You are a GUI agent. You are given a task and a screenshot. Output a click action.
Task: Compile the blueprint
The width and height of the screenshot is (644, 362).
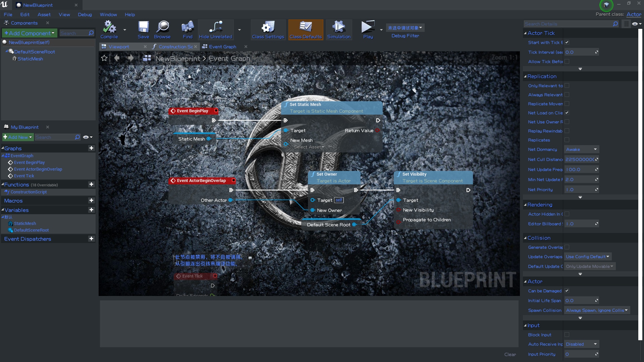coord(109,29)
